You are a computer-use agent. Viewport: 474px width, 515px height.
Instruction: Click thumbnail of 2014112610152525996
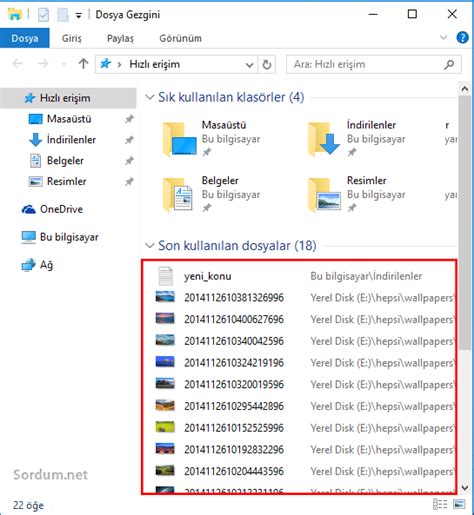(165, 427)
